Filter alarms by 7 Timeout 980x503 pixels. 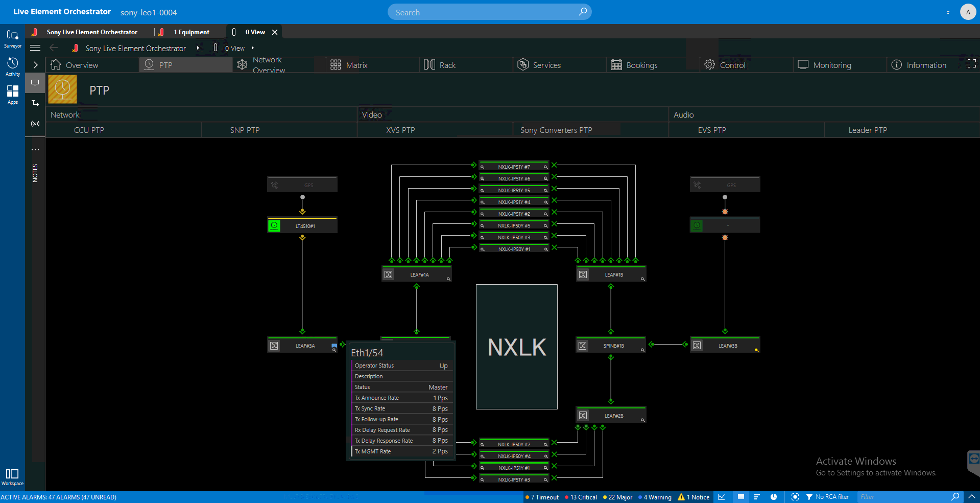coord(542,497)
